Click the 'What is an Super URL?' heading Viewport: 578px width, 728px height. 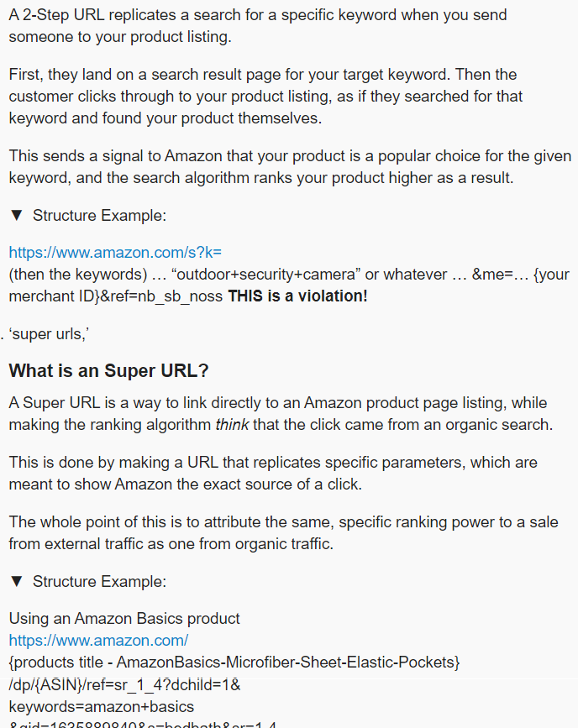coord(108,370)
